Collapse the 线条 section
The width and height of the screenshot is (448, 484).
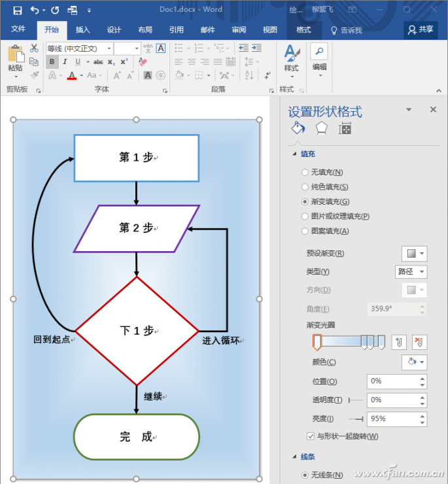(295, 457)
